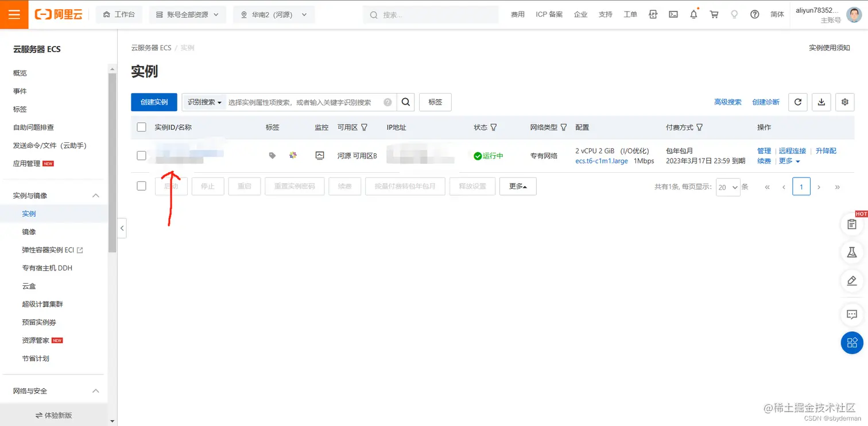Filter the 付费方式 column

tap(699, 127)
